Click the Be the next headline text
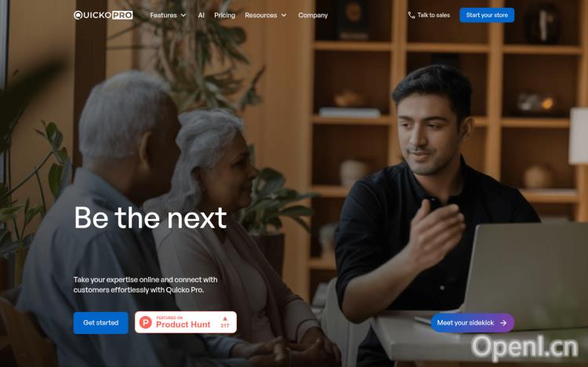The image size is (588, 367). [151, 218]
